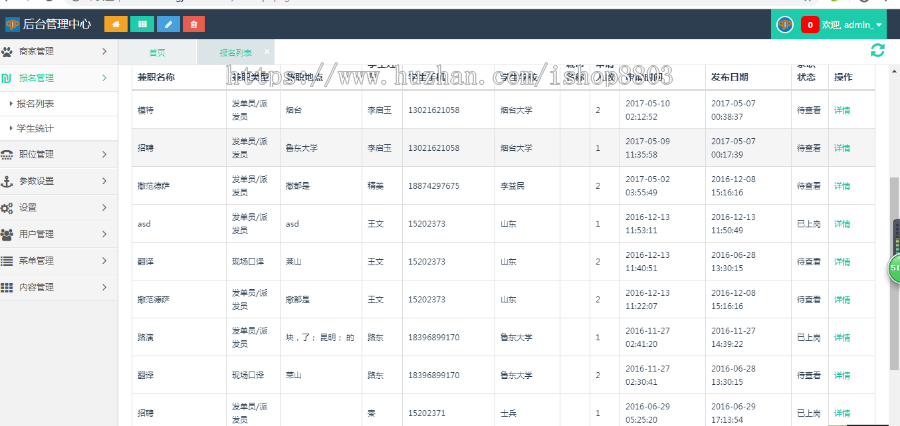Close the 报名列表 tab

pos(267,51)
